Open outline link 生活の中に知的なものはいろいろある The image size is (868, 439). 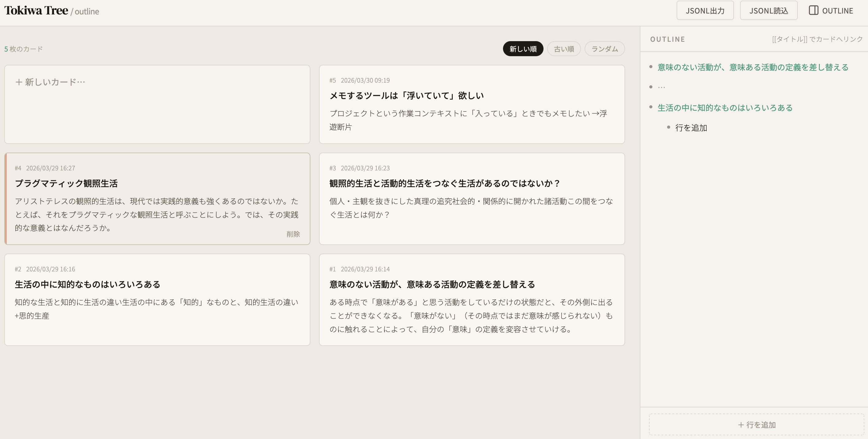click(x=724, y=107)
